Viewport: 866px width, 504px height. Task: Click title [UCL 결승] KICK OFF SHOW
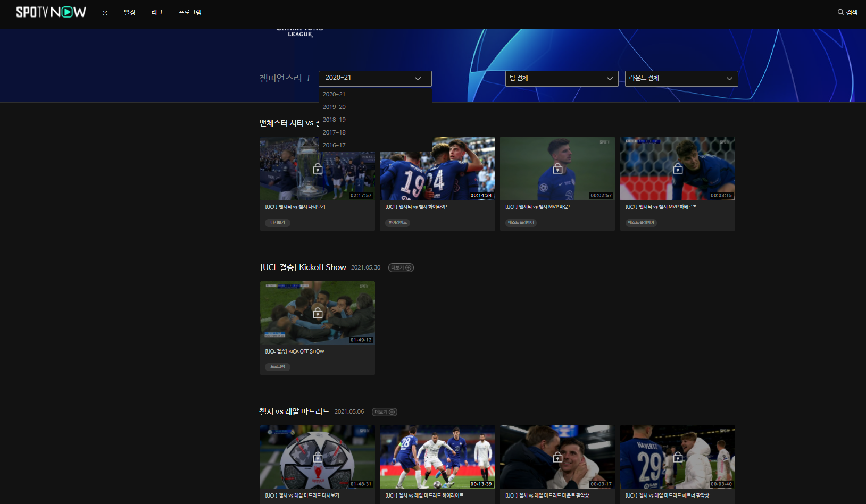[295, 351]
